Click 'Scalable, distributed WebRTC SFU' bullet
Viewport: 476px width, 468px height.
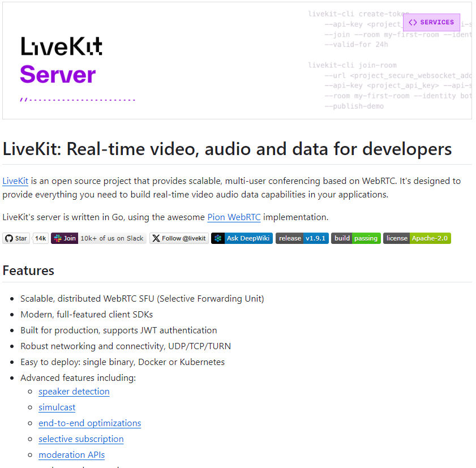click(142, 298)
